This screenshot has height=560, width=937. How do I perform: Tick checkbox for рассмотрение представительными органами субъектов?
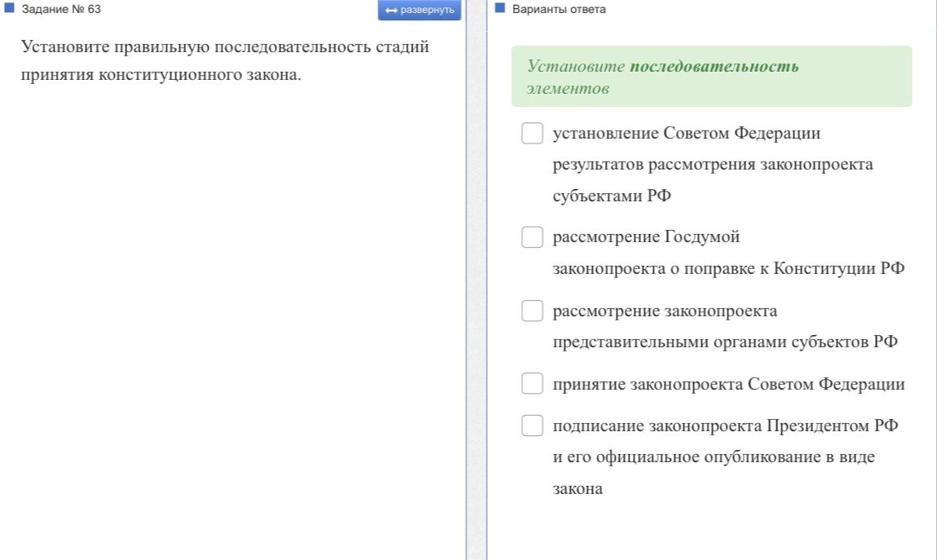532,311
